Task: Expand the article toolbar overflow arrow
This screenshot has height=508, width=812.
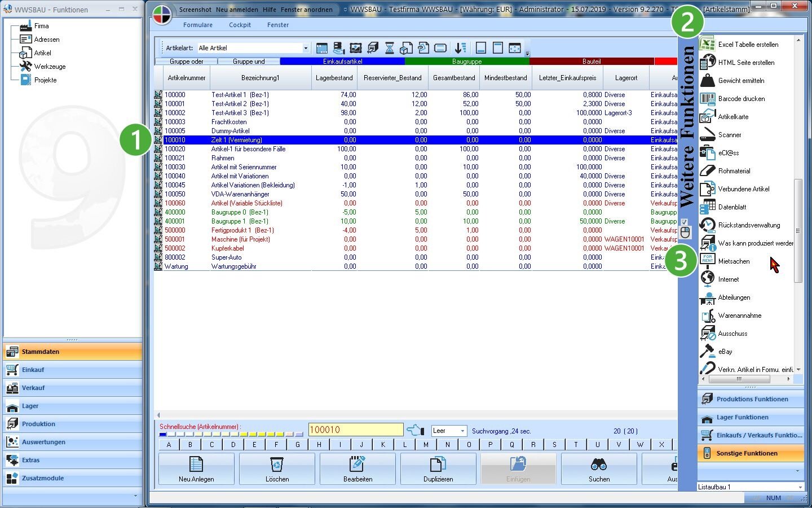Action: click(x=527, y=54)
